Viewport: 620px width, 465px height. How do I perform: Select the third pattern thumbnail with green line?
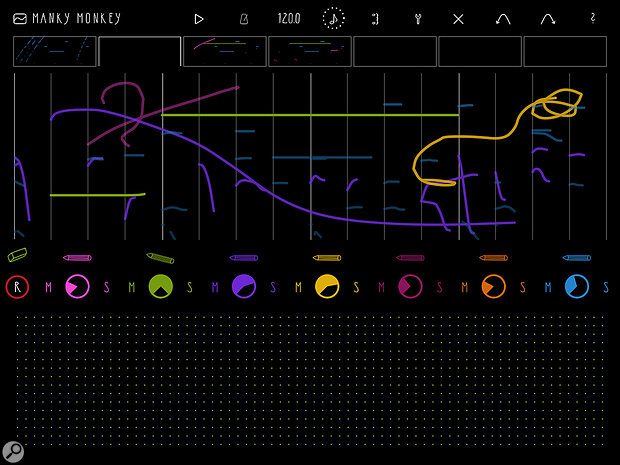click(x=225, y=51)
